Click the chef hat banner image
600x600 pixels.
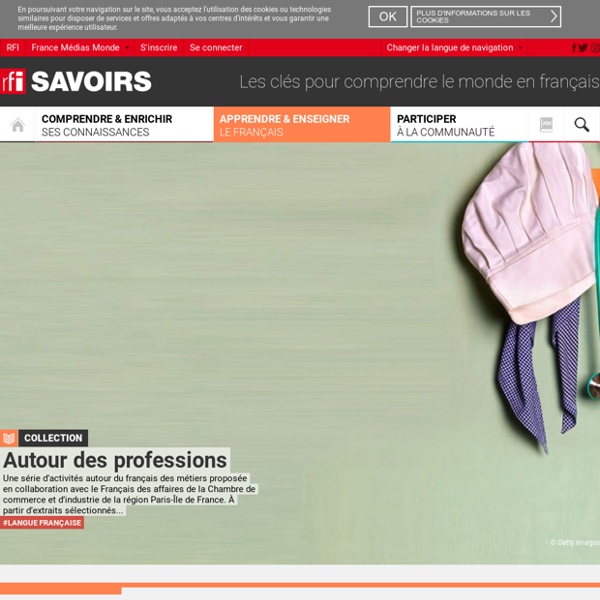coord(300,353)
